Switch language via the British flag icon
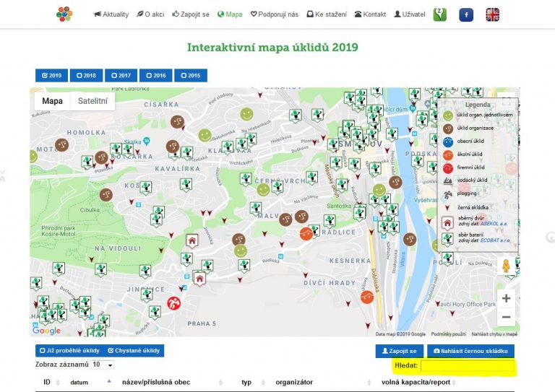Image resolution: width=555 pixels, height=392 pixels. pos(492,15)
